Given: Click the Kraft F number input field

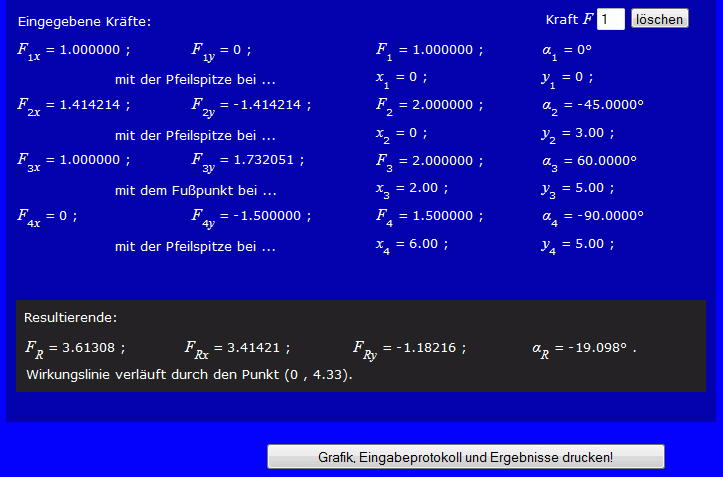Looking at the screenshot, I should pos(611,19).
